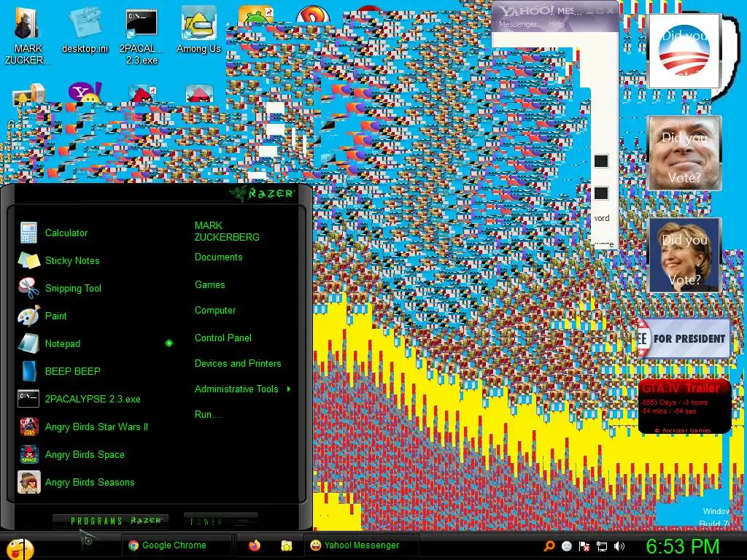Open Help menu in Yahoo Messenger

[x=557, y=24]
